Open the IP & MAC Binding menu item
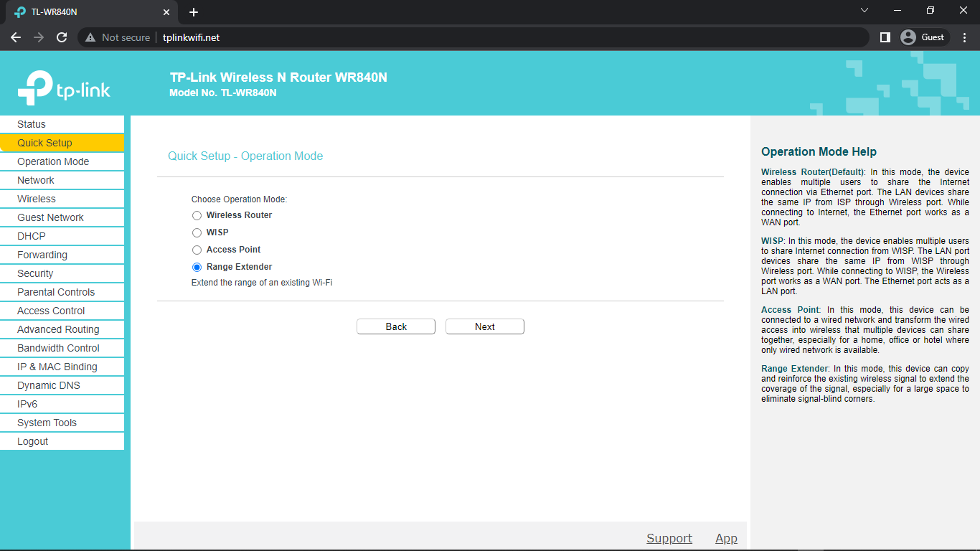The height and width of the screenshot is (551, 980). (x=62, y=367)
